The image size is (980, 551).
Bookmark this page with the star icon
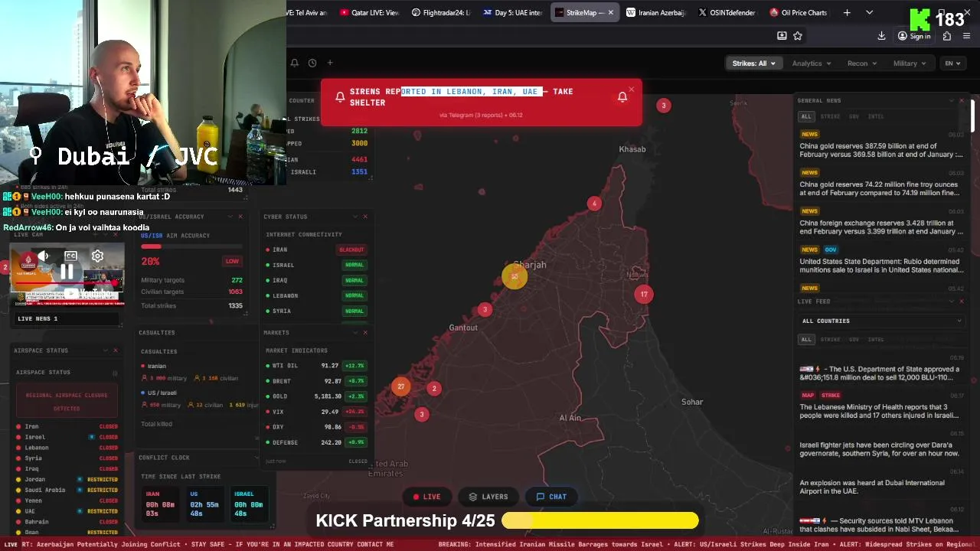pyautogui.click(x=798, y=36)
